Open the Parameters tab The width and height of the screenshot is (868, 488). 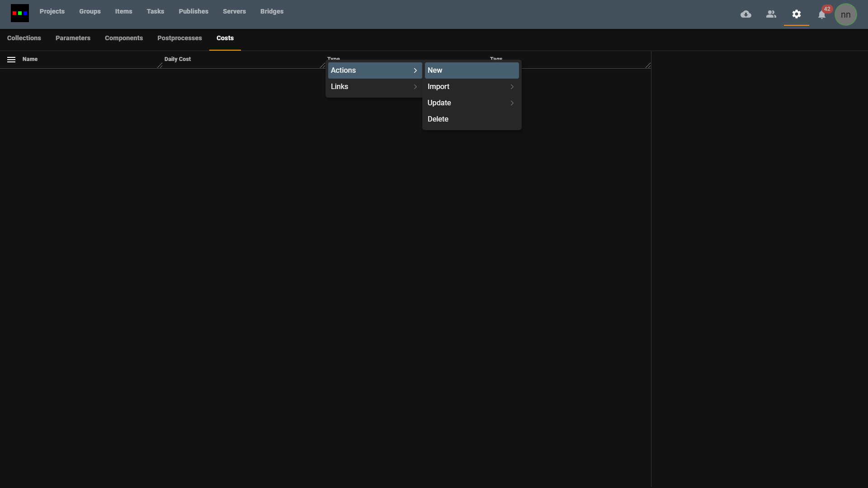73,38
